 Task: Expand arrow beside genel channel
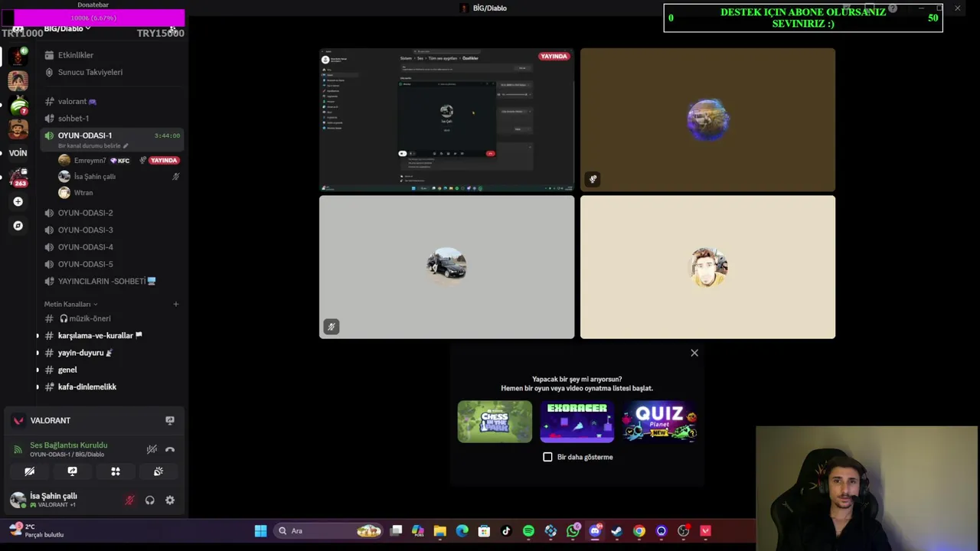(38, 370)
